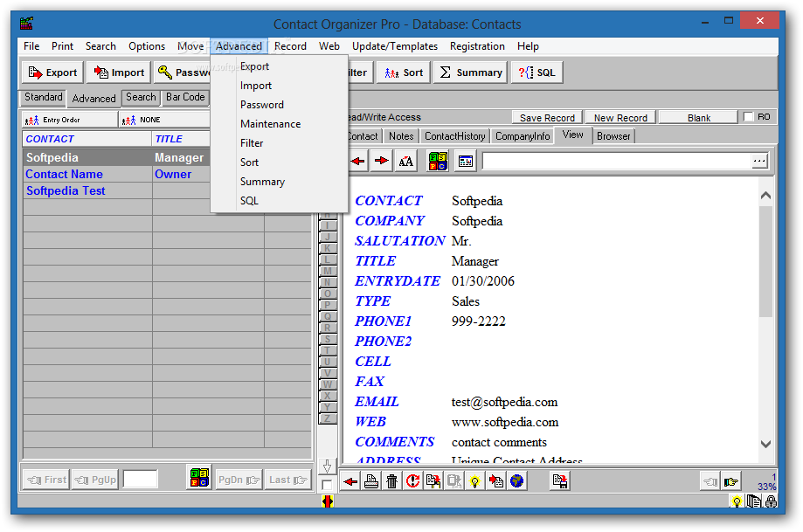The height and width of the screenshot is (532, 803).
Task: Click the Last navigation button
Action: pyautogui.click(x=287, y=480)
